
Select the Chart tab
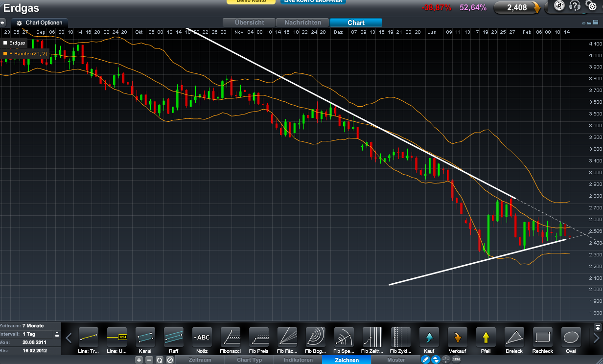click(x=356, y=23)
